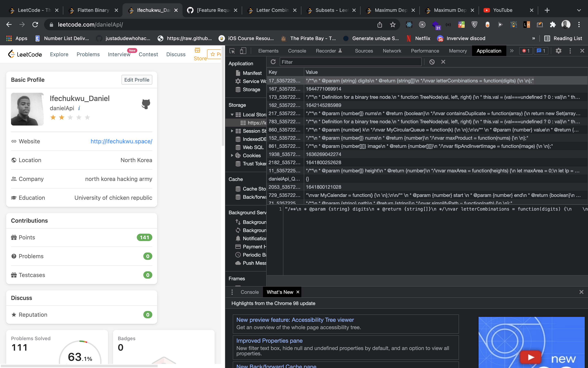
Task: Show hidden bookmarks chevron
Action: pos(533,38)
